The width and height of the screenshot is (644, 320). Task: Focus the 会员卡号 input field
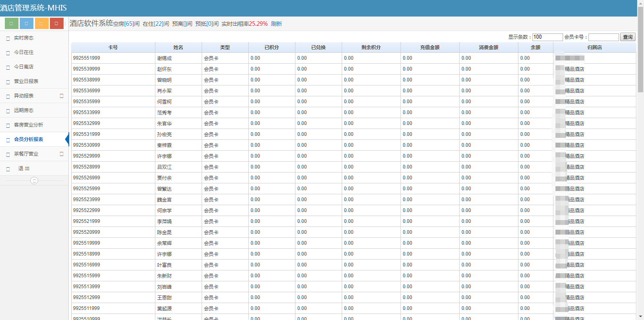coord(603,37)
